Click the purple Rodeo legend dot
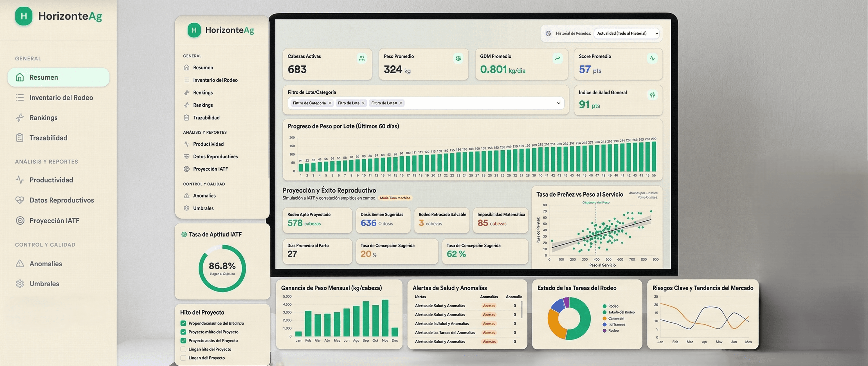Image resolution: width=868 pixels, height=366 pixels. click(x=604, y=331)
